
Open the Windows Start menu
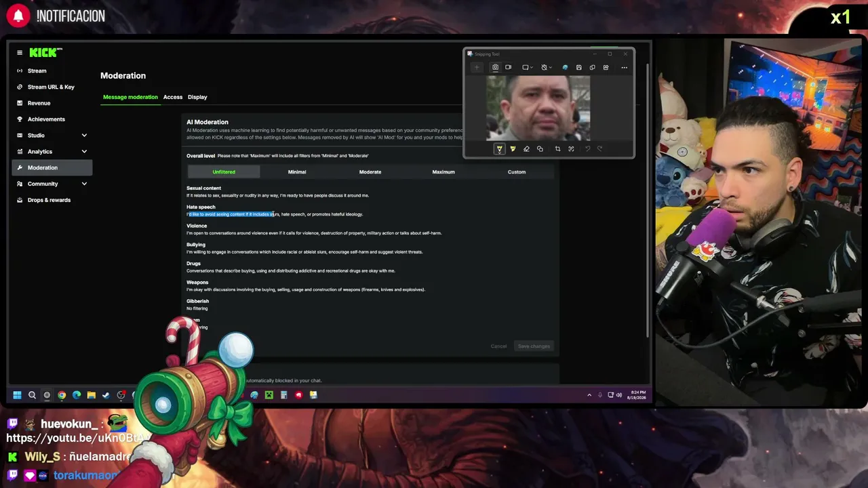click(17, 395)
